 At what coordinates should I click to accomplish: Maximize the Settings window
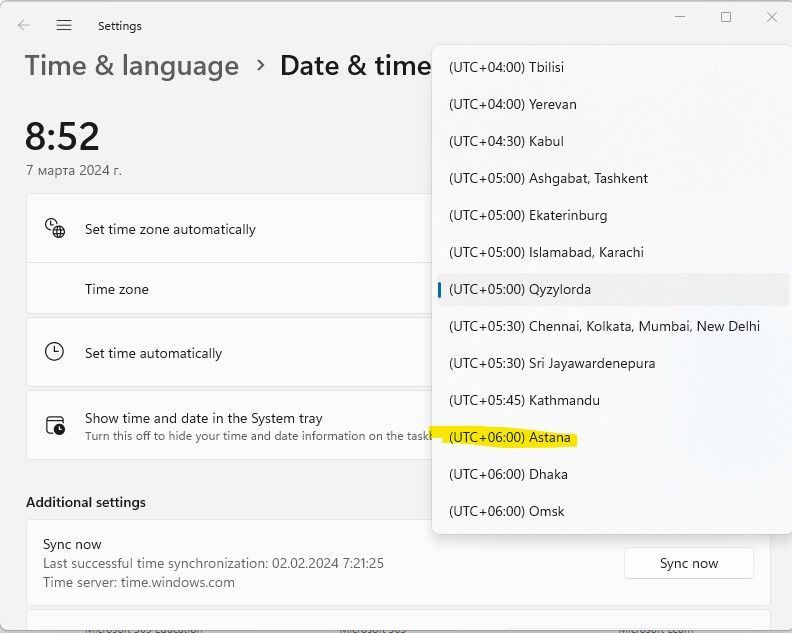pos(726,17)
